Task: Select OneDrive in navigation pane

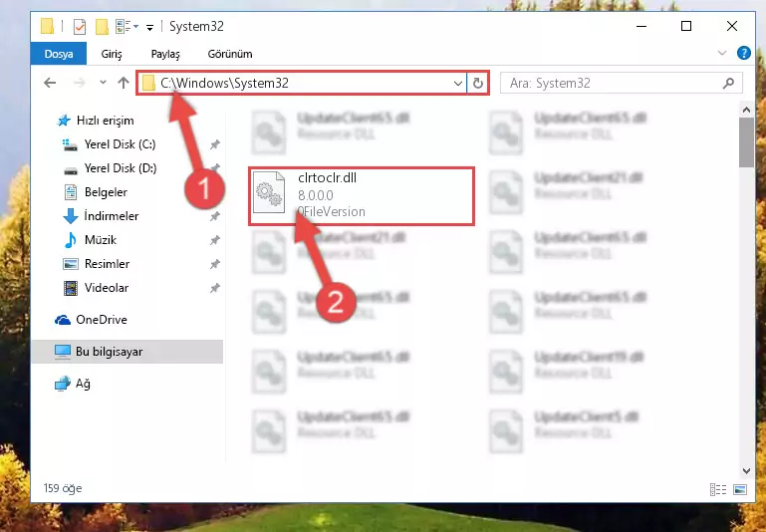Action: click(x=102, y=320)
